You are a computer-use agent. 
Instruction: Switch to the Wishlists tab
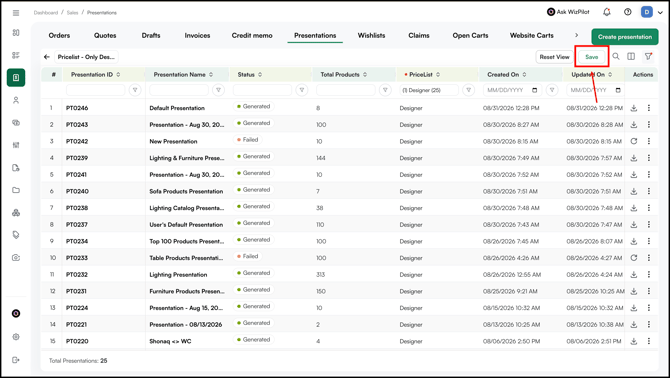[371, 35]
